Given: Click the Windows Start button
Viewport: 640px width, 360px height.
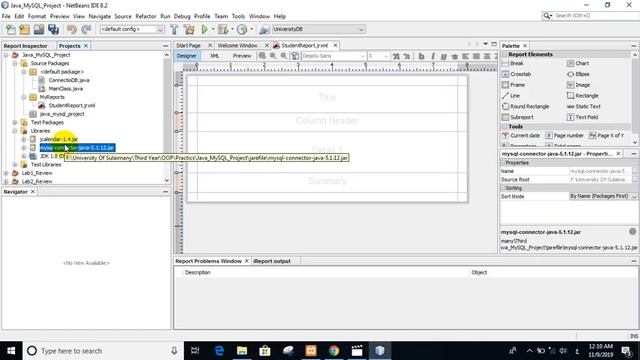Looking at the screenshot, I should click(11, 351).
